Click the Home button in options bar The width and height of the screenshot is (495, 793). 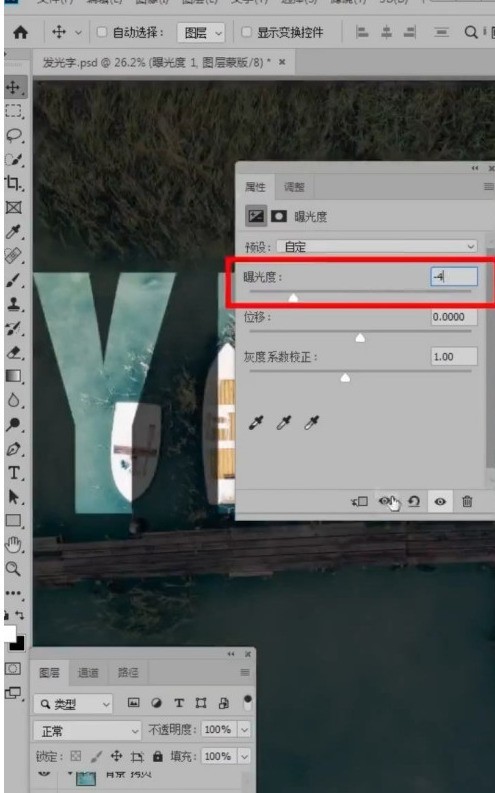coord(20,32)
